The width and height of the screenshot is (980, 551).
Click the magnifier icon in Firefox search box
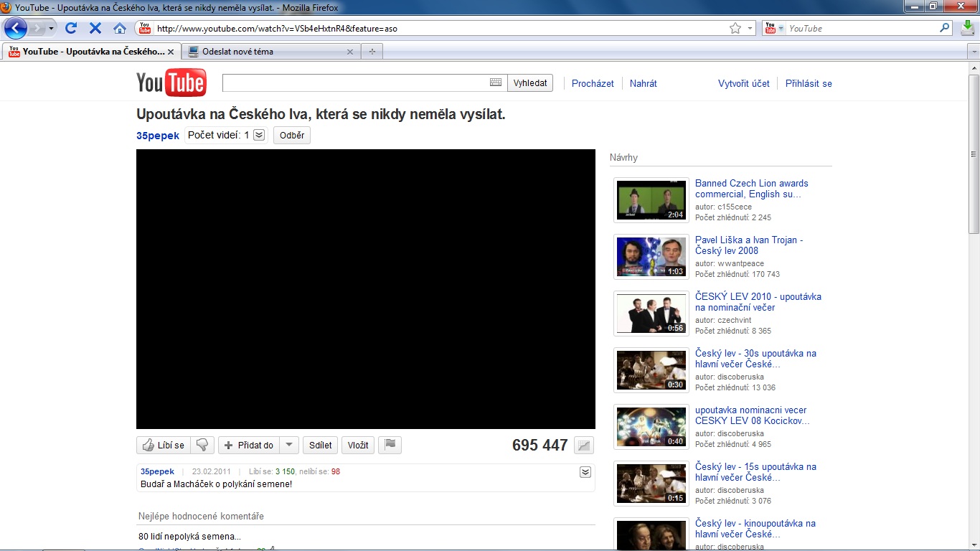pyautogui.click(x=946, y=29)
